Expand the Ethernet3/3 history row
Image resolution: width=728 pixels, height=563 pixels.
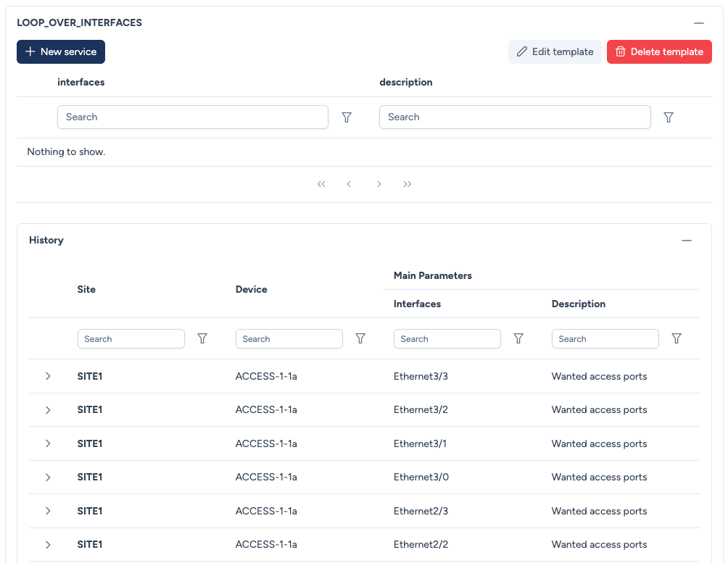(x=48, y=376)
